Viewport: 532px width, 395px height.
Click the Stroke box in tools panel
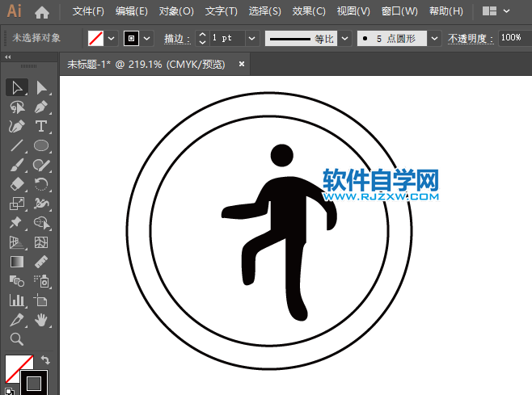coord(34,384)
